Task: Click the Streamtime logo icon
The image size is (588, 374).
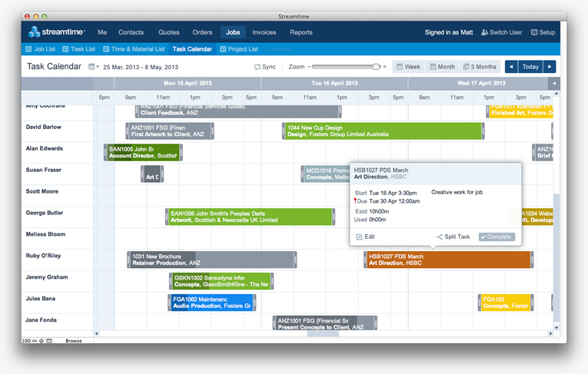Action: click(34, 32)
